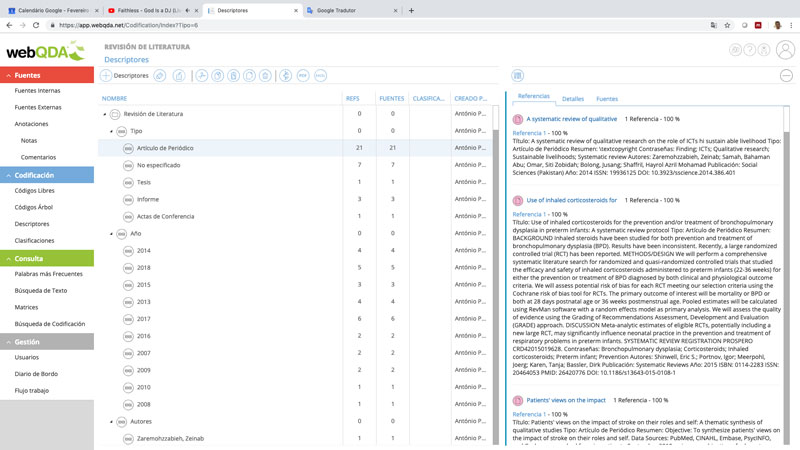Viewport: 800px width, 450px height.
Task: Click the scissors cut icon in toolbar
Action: pos(202,76)
